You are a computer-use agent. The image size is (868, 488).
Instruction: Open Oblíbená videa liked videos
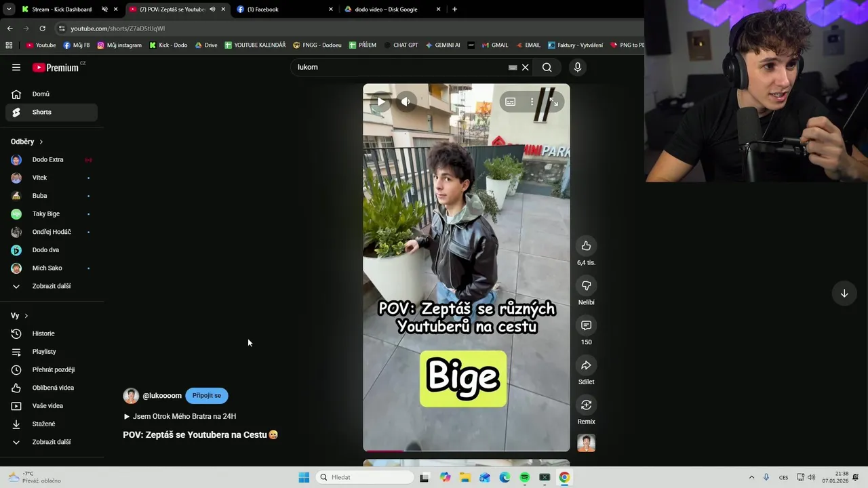point(52,388)
